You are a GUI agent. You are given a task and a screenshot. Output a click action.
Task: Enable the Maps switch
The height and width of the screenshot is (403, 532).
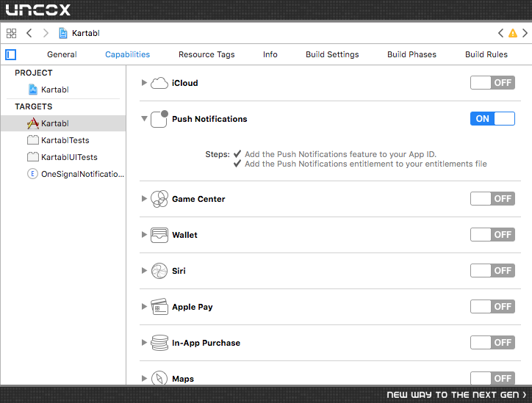pos(492,378)
